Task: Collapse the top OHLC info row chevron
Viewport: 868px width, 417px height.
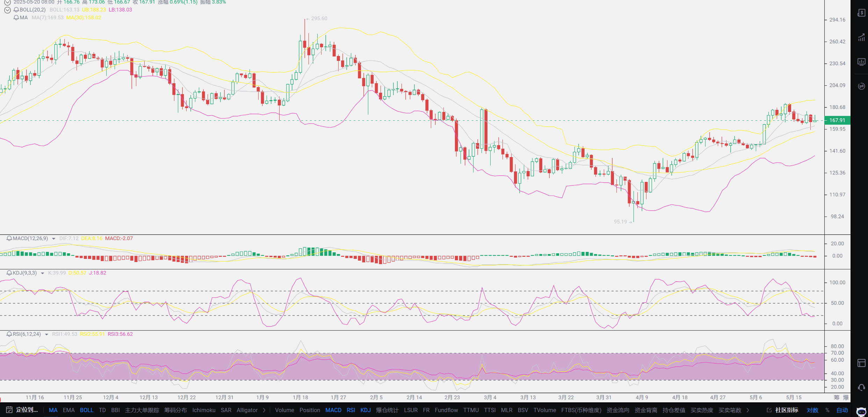Action: point(7,2)
